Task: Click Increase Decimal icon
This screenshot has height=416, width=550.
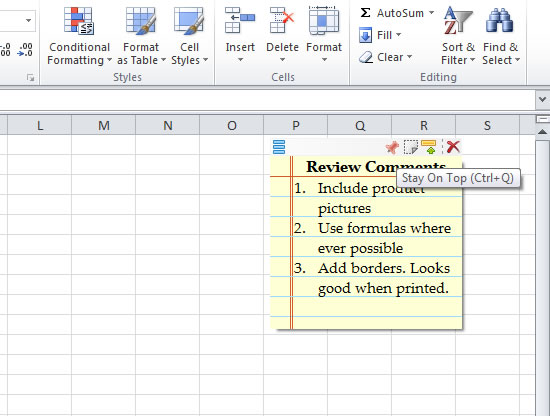Action: click(5, 49)
